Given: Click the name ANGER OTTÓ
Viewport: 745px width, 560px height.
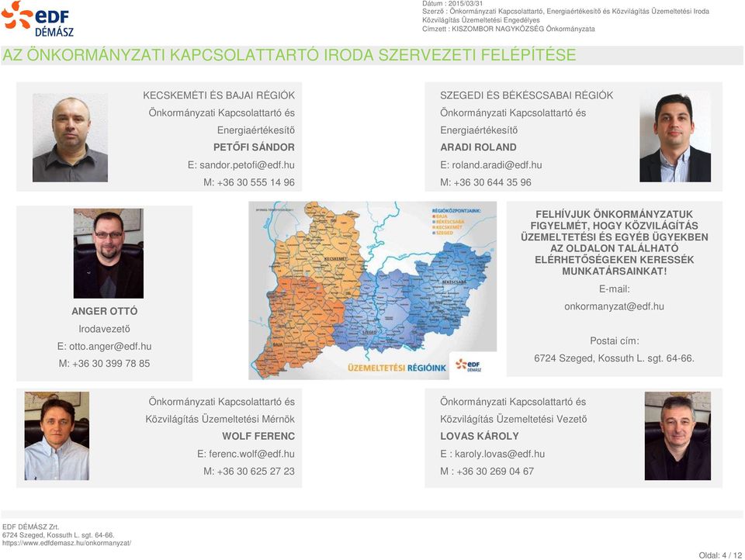Looking at the screenshot, I should click(x=105, y=311).
